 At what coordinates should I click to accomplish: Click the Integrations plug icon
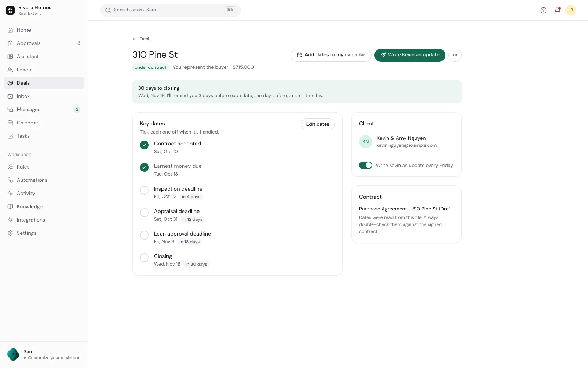[x=10, y=220]
